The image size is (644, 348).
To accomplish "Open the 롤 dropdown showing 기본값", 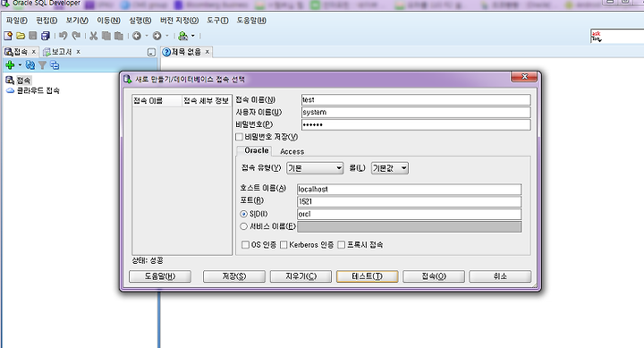I will point(389,168).
